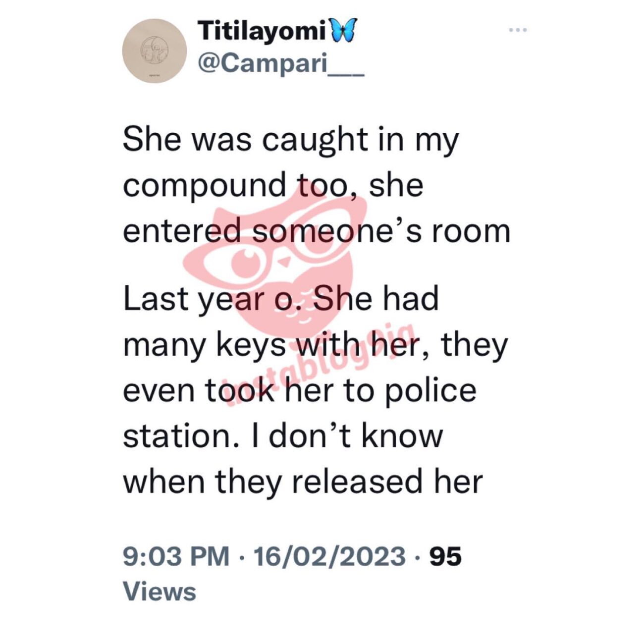Open the 95 views count
This screenshot has width=644, height=644.
tap(445, 556)
